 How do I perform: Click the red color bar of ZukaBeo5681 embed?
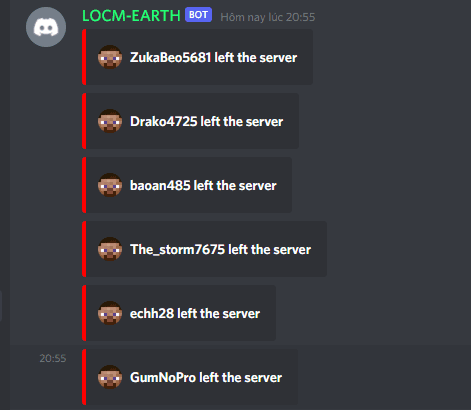84,57
